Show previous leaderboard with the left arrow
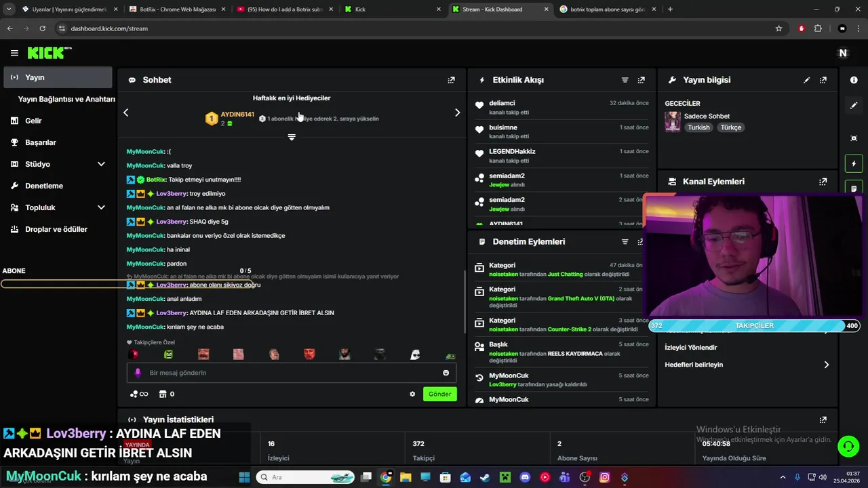The image size is (868, 488). coord(125,113)
